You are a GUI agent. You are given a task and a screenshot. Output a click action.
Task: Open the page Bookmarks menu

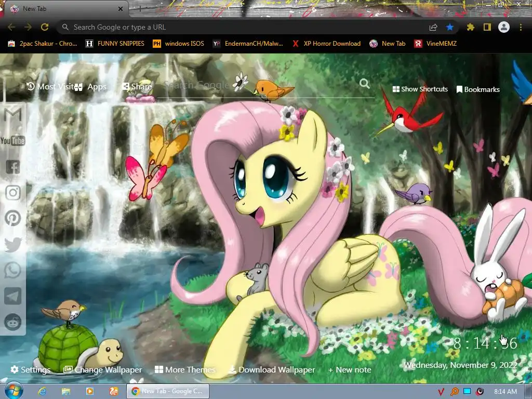pyautogui.click(x=478, y=89)
